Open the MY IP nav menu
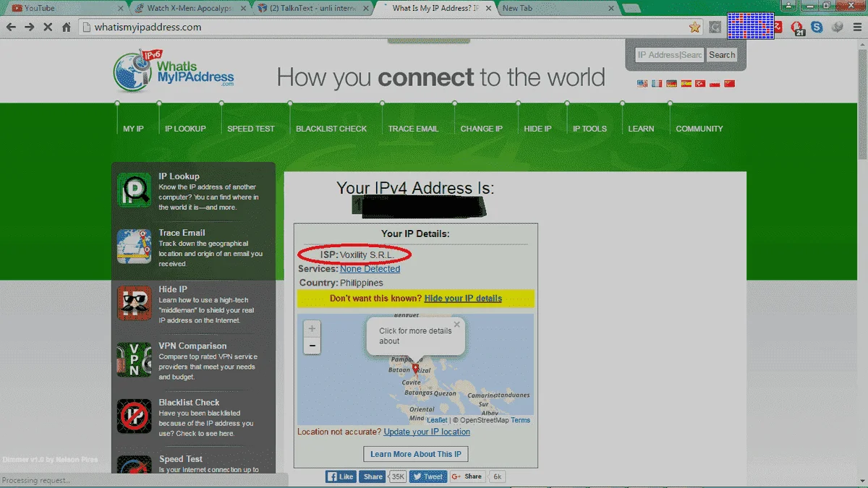This screenshot has width=868, height=488. click(x=133, y=129)
